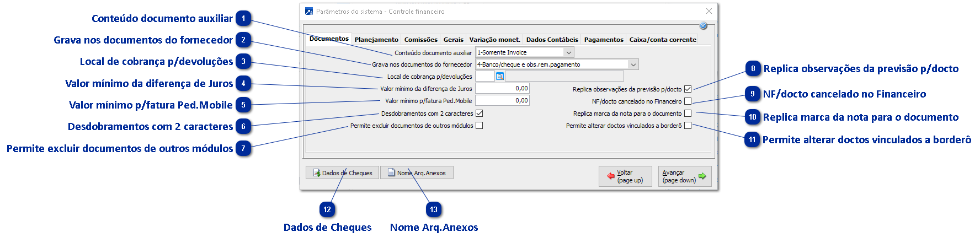Click the Valor mínimo da diferença de Juros field
Image resolution: width=980 pixels, height=243 pixels.
click(x=502, y=88)
